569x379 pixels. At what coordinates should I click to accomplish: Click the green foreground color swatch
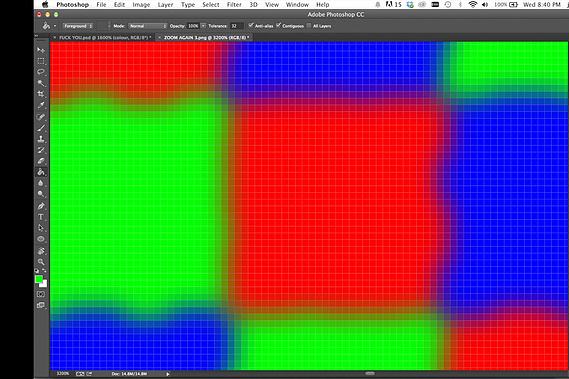38,279
